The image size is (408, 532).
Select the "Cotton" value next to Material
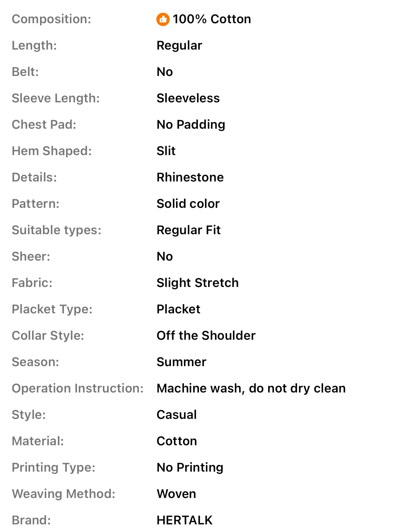(177, 441)
